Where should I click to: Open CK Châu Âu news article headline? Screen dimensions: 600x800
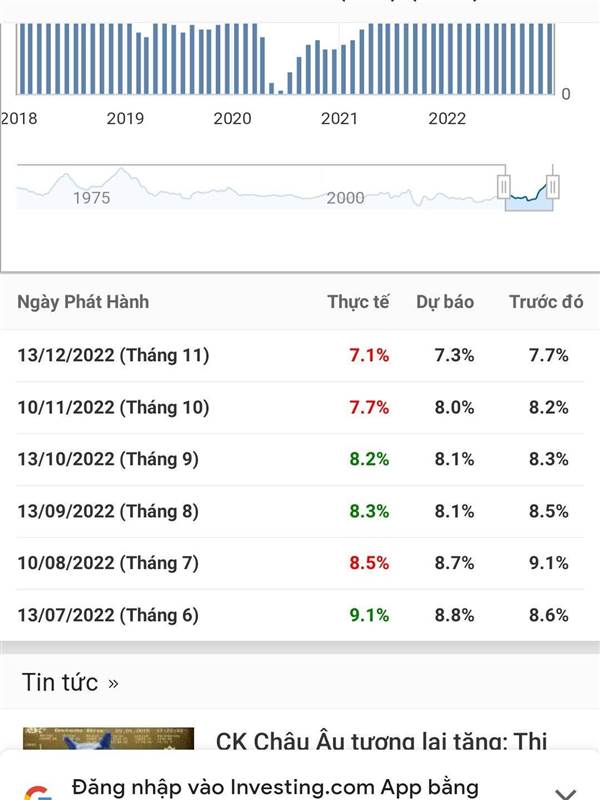click(x=381, y=740)
